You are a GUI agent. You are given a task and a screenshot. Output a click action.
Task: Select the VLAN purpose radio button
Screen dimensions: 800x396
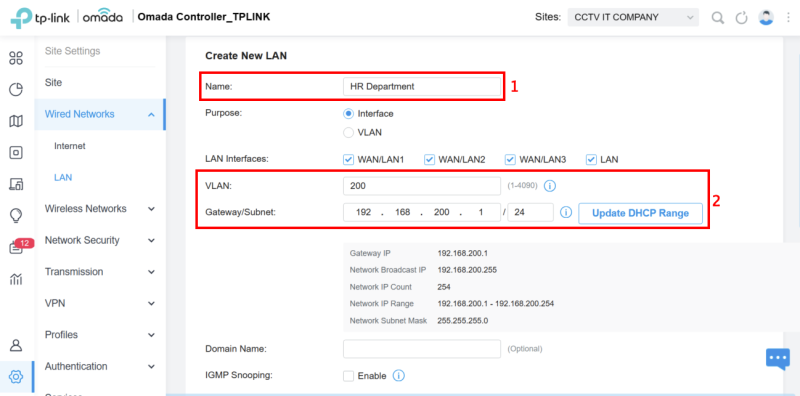pos(348,133)
